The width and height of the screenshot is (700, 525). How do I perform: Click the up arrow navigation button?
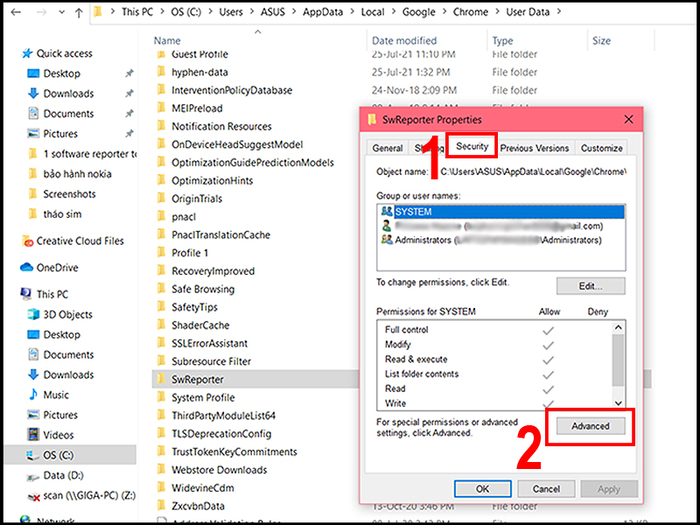(77, 14)
